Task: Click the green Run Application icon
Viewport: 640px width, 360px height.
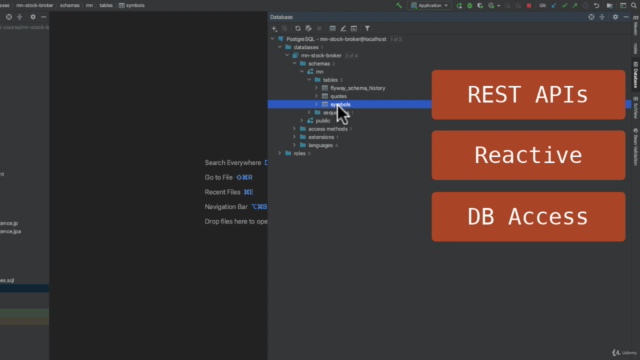Action: point(459,5)
